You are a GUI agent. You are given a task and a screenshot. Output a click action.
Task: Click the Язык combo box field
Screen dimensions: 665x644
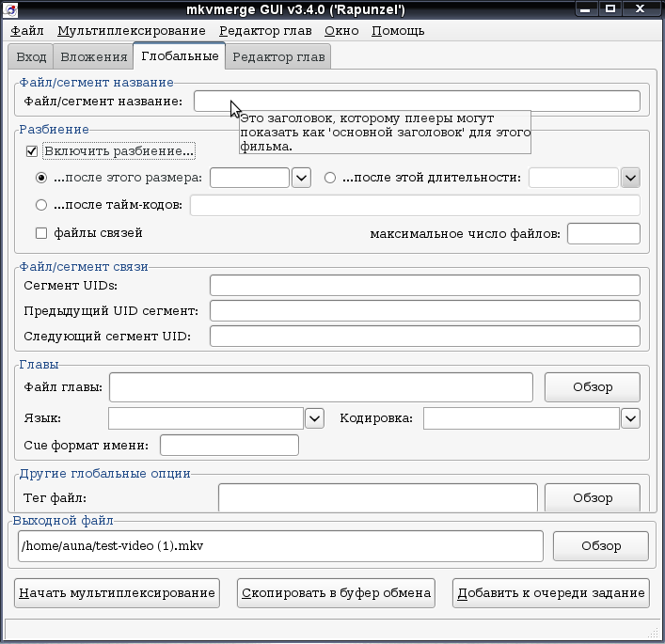206,418
